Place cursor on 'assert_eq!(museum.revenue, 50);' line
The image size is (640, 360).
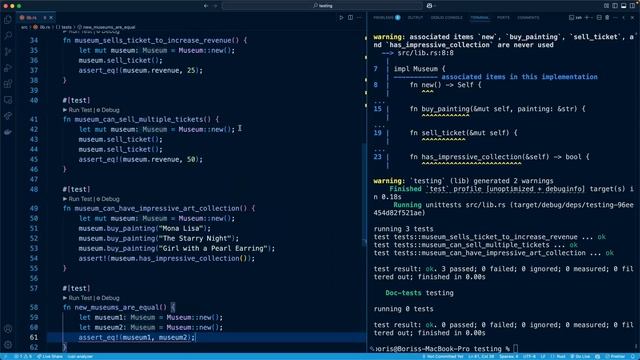click(140, 159)
